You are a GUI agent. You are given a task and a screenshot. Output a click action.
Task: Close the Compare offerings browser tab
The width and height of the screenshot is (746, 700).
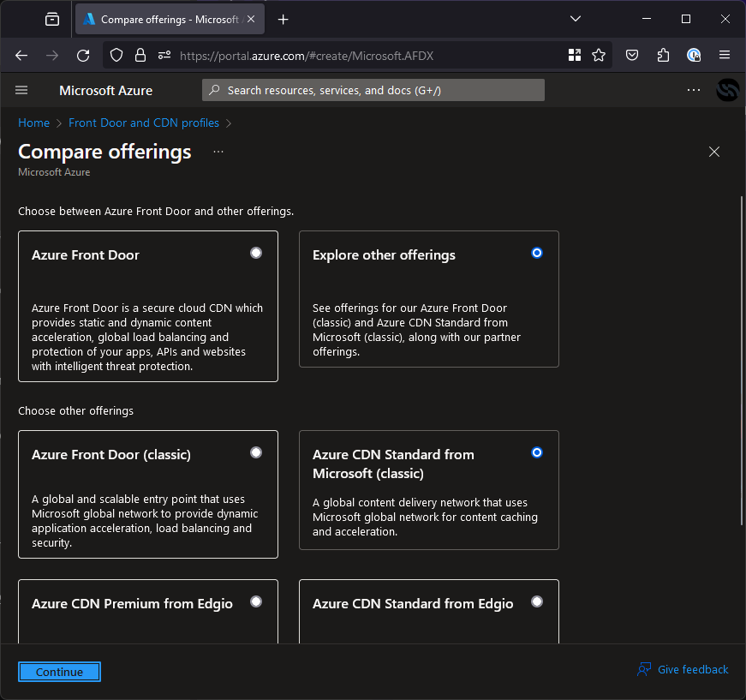(251, 19)
